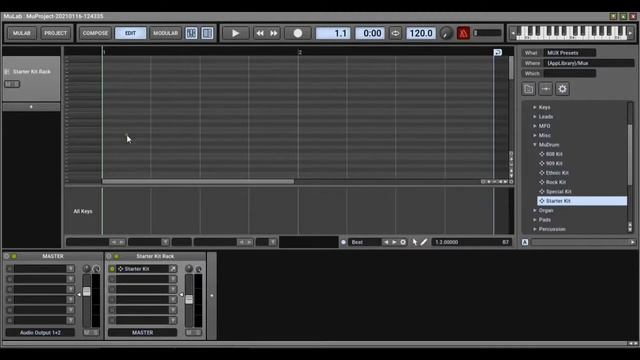Click the red metronome icon
This screenshot has height=360, width=640.
click(x=463, y=33)
